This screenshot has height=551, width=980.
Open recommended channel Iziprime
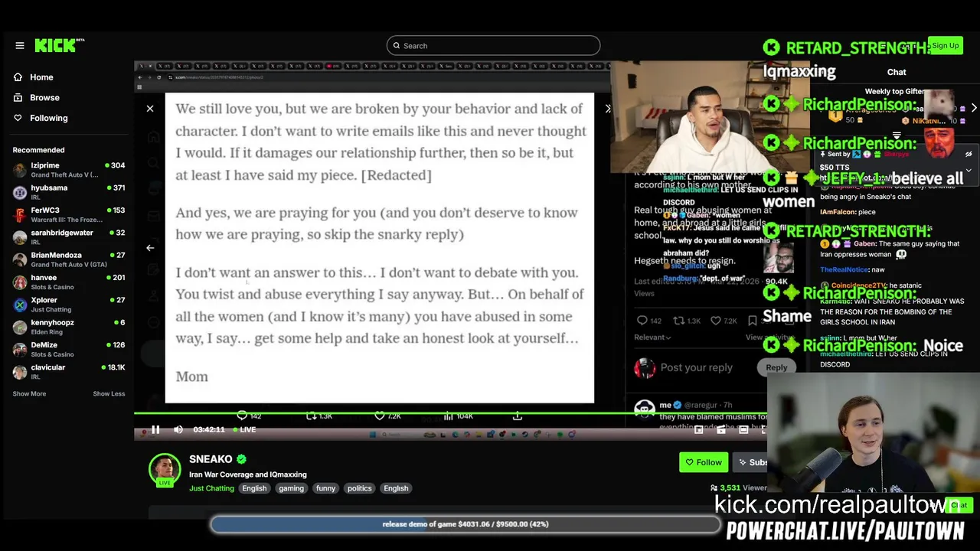(x=69, y=170)
